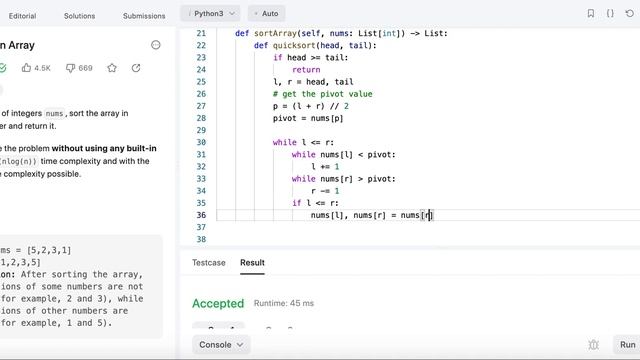The height and width of the screenshot is (360, 640).
Task: Click the Run button
Action: click(627, 344)
